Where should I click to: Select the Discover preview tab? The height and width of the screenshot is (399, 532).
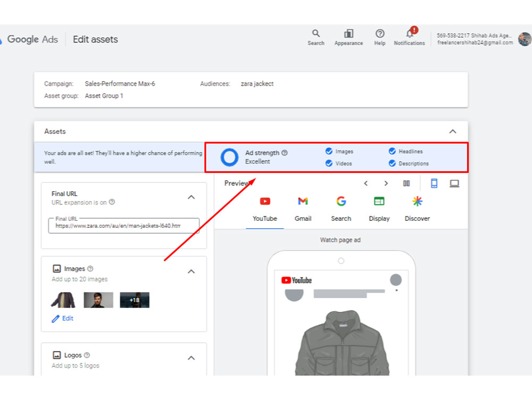417,209
